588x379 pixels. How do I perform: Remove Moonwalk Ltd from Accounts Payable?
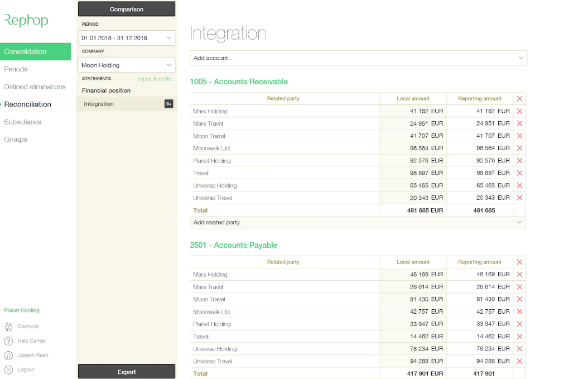pos(519,311)
